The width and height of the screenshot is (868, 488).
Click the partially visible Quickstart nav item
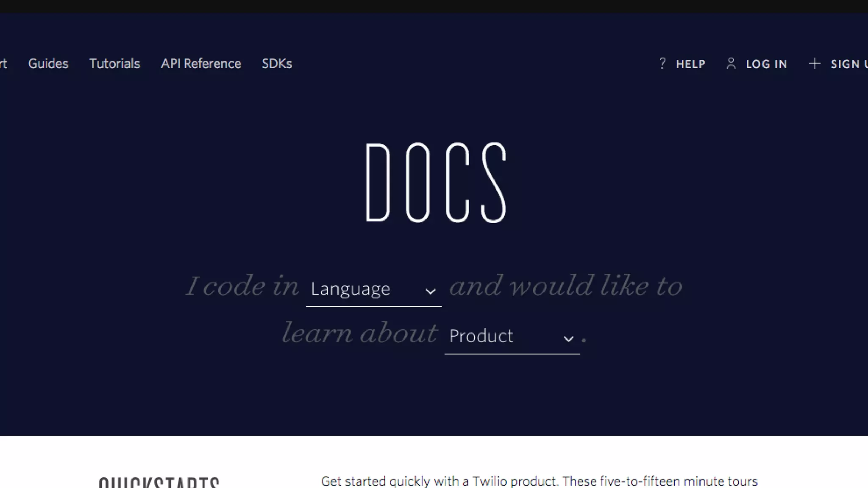point(3,64)
